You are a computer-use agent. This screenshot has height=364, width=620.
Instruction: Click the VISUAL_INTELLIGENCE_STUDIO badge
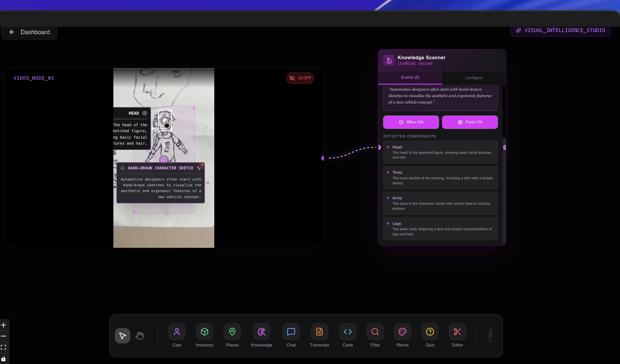(560, 31)
